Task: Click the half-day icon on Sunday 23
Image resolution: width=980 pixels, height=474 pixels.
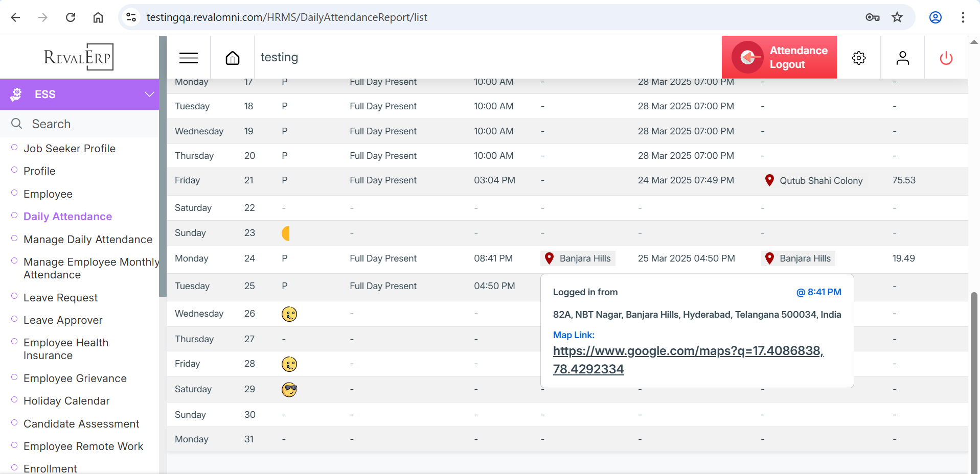Action: pos(286,233)
